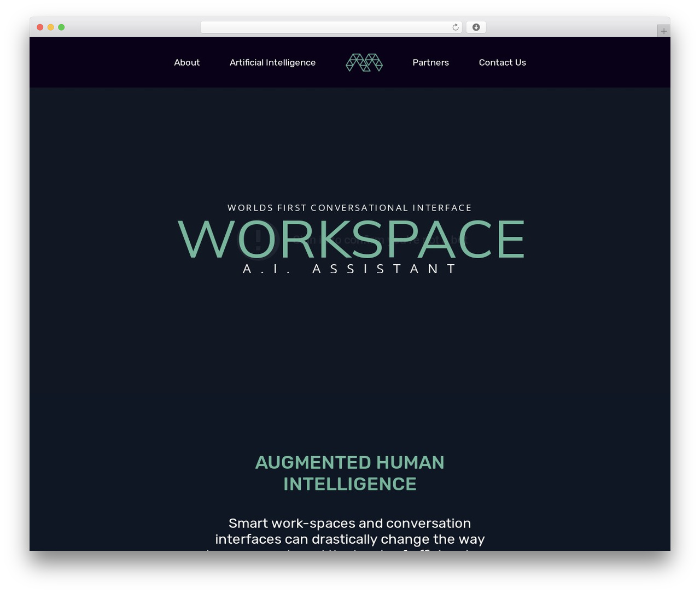The width and height of the screenshot is (700, 593).
Task: Click the browser download arrow icon
Action: point(476,27)
